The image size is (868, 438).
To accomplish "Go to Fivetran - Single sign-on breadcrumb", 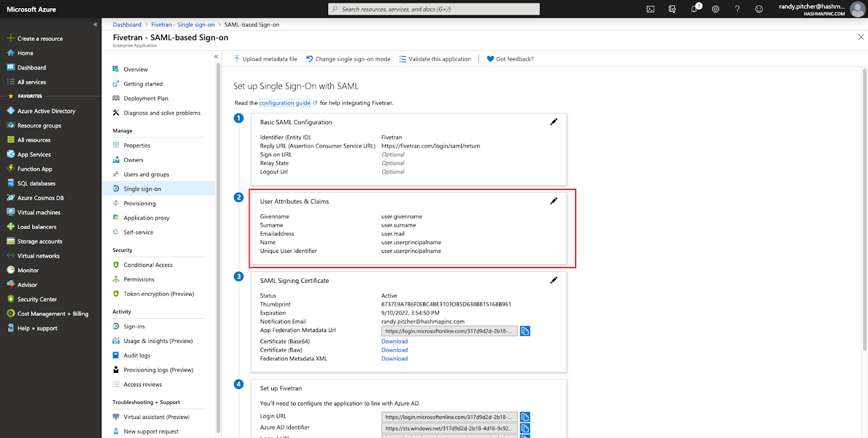I will (x=183, y=25).
